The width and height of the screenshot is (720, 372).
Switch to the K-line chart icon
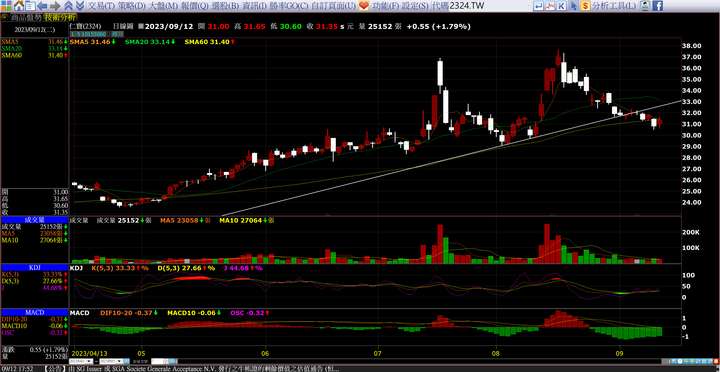click(x=562, y=6)
